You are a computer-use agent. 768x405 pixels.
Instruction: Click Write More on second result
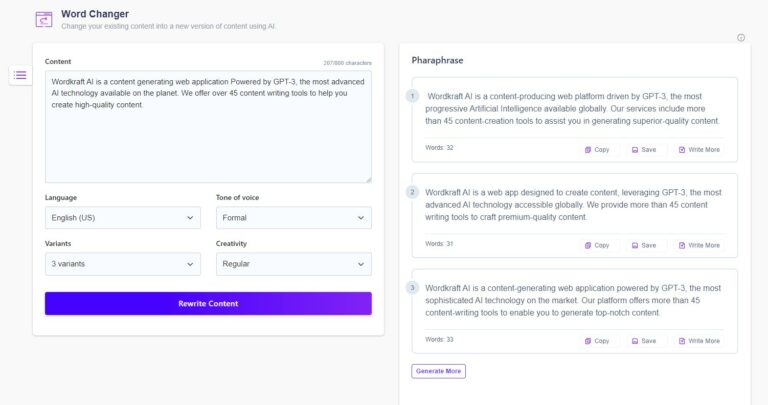[699, 245]
